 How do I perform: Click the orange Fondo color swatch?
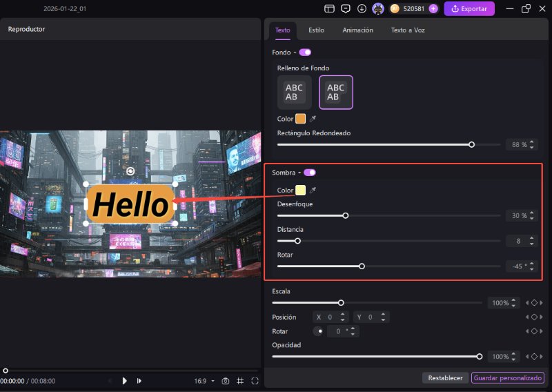pos(301,119)
